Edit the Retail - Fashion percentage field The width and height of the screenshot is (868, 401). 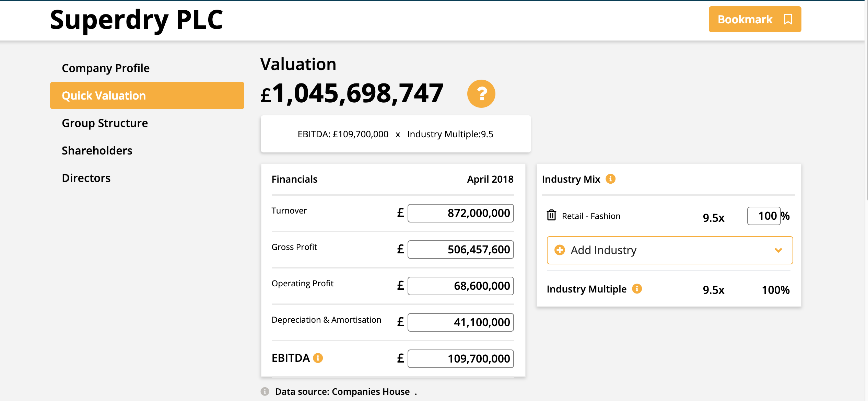point(764,216)
